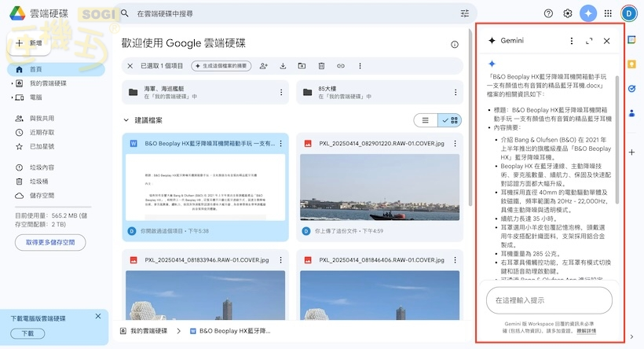
Task: Open advanced search filter options icon
Action: [464, 13]
